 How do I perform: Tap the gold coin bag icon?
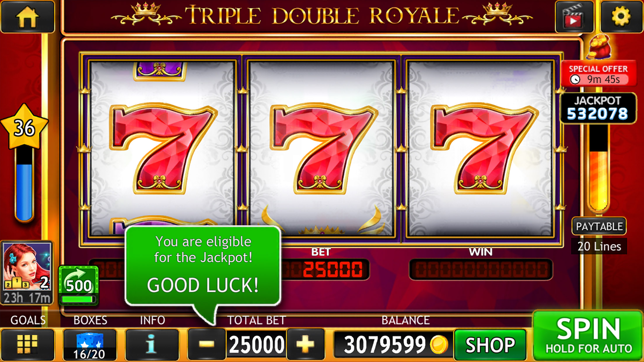coord(598,47)
